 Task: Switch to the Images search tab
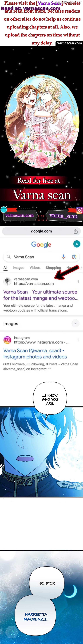tap(18, 268)
